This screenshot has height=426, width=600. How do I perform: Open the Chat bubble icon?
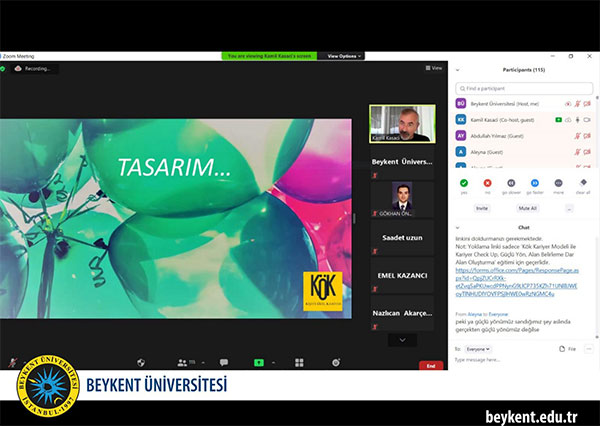click(224, 362)
